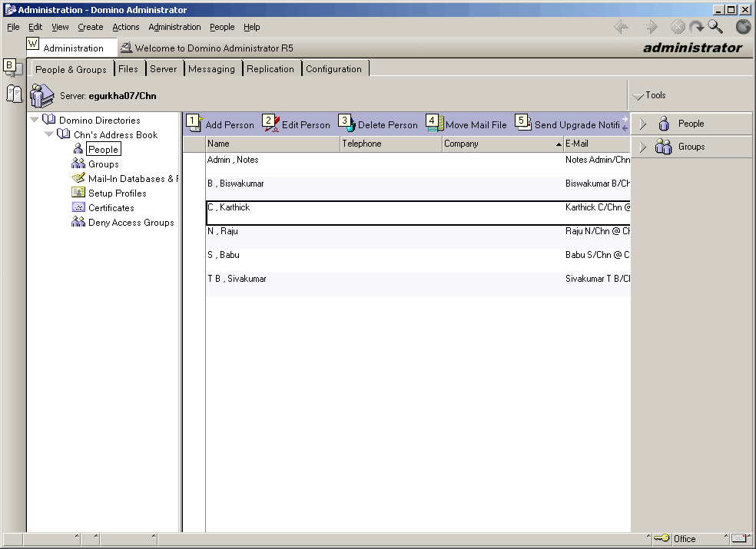The width and height of the screenshot is (756, 549).
Task: Click the Refresh navigation icon
Action: (696, 27)
